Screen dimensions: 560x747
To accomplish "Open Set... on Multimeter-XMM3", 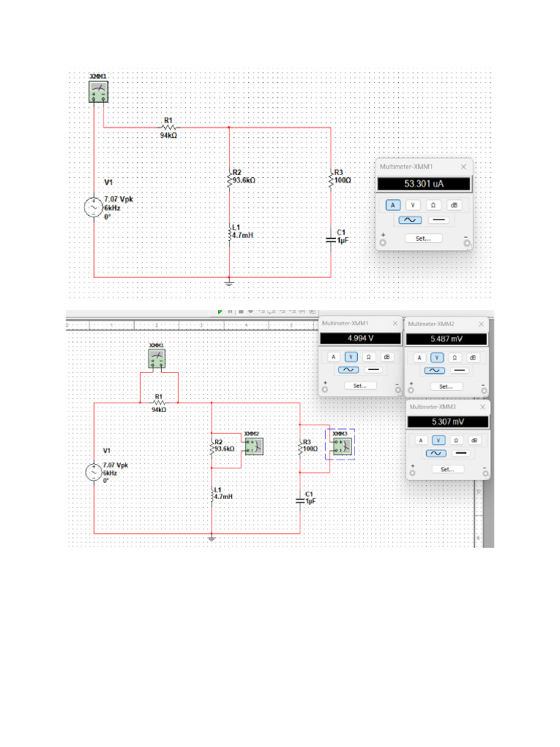I will click(448, 470).
